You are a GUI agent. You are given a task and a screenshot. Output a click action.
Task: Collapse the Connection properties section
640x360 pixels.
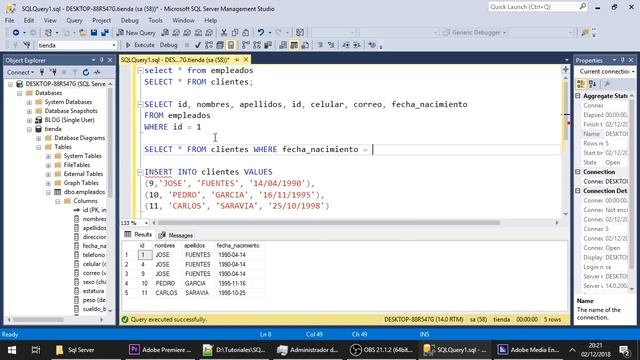578,172
